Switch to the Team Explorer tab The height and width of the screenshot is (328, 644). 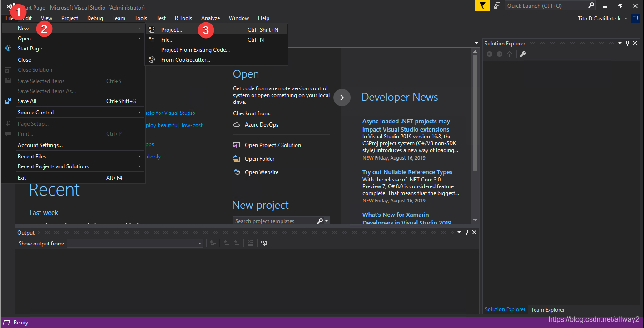coord(548,309)
